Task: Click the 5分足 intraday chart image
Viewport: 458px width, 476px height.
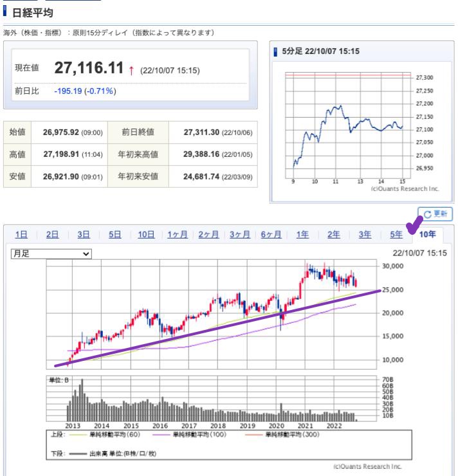Action: [362, 131]
